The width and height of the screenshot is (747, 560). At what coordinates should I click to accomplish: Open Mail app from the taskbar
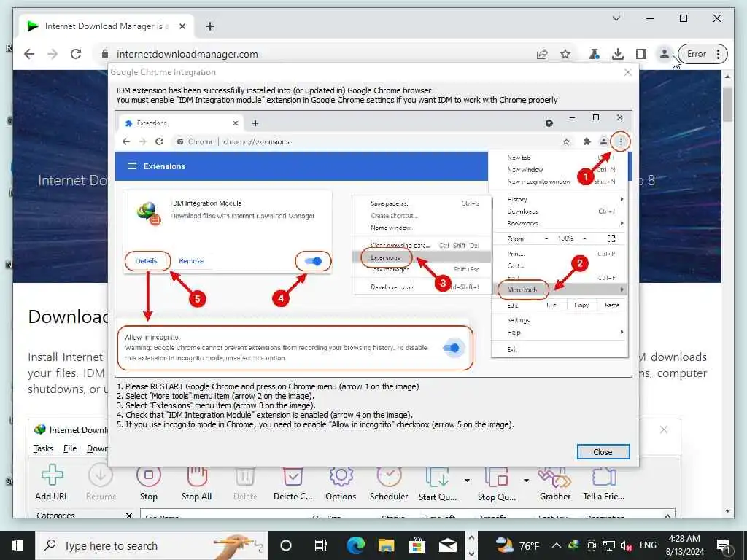[x=448, y=545]
